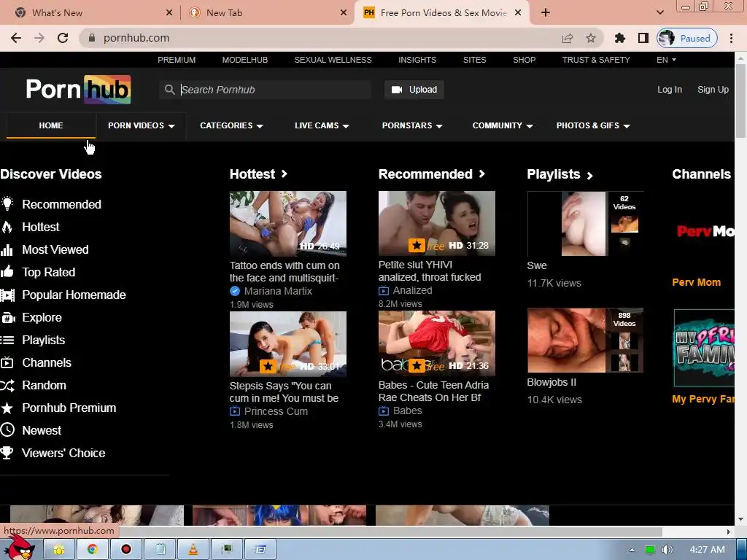The height and width of the screenshot is (560, 747).
Task: Expand the Hottest section heading arrow
Action: click(285, 174)
